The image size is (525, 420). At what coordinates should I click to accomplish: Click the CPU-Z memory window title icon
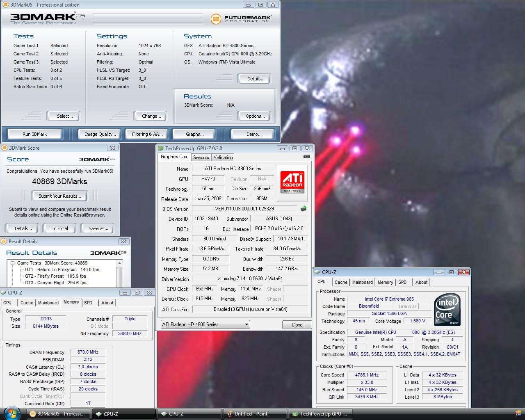pyautogui.click(x=3, y=293)
